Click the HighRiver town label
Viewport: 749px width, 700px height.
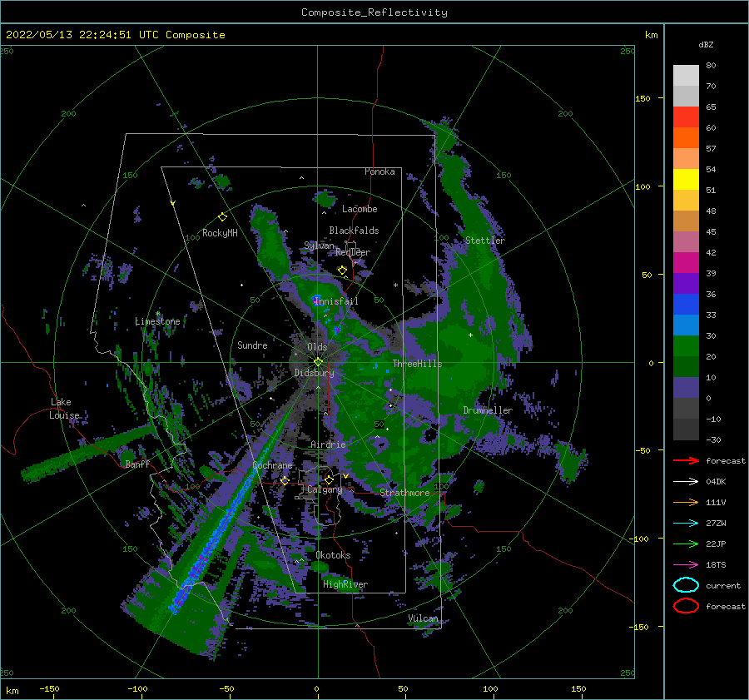345,584
